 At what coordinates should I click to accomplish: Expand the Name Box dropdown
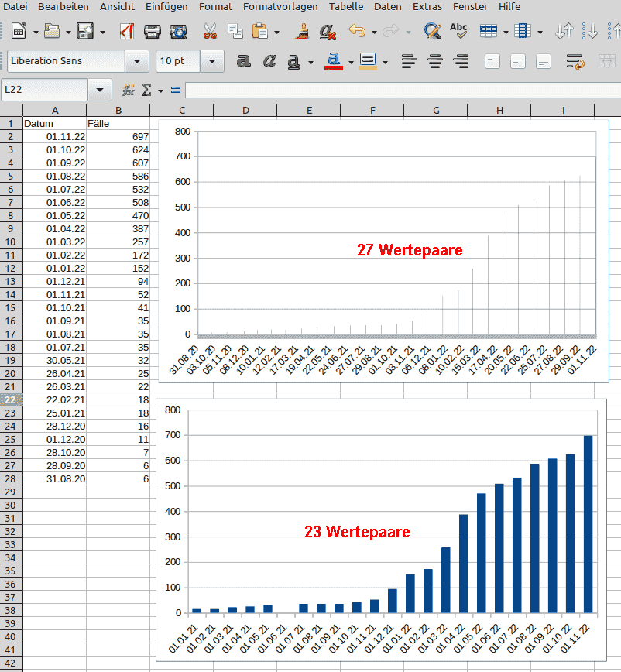pos(99,91)
